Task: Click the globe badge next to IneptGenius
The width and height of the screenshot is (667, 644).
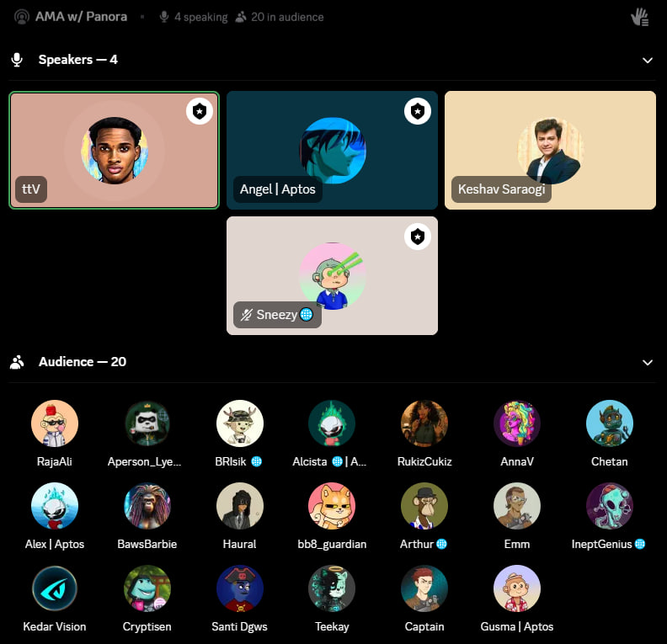Action: click(640, 544)
